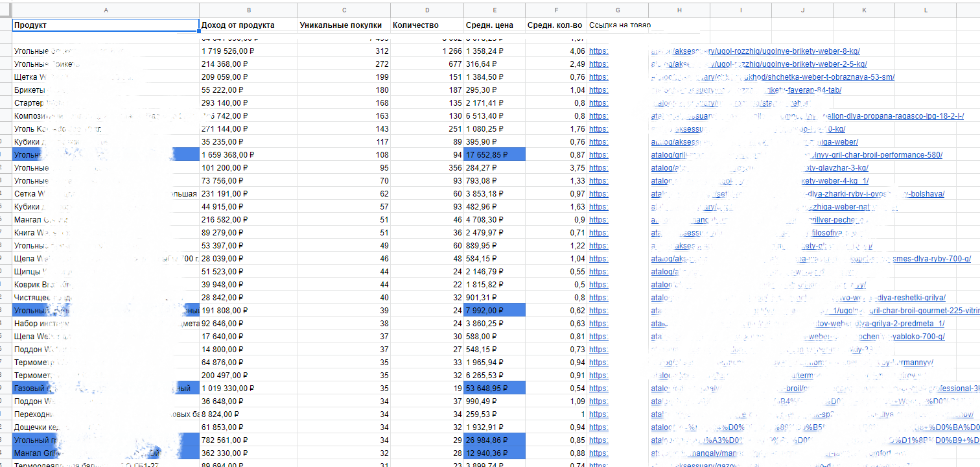Screen dimensions: 980x467
Task: Select highlighted price cell 17 652,85 ₽
Action: tap(495, 155)
